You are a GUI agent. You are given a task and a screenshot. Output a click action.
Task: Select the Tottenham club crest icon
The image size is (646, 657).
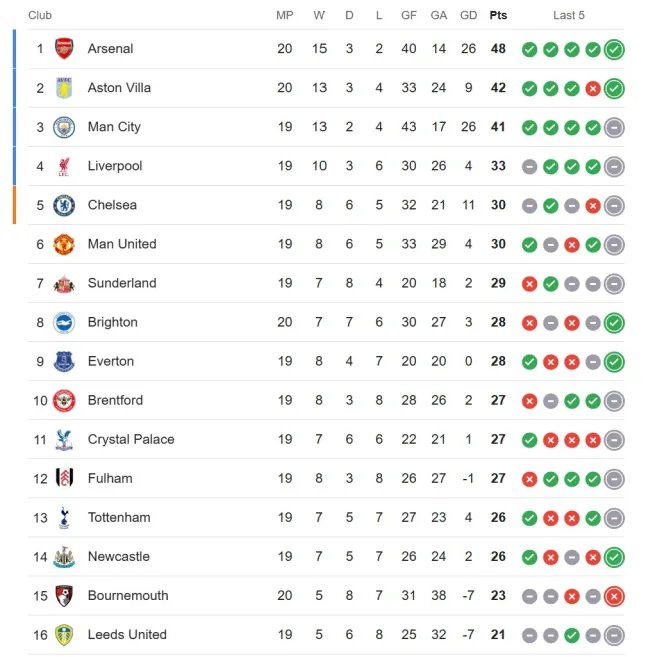pyautogui.click(x=64, y=518)
